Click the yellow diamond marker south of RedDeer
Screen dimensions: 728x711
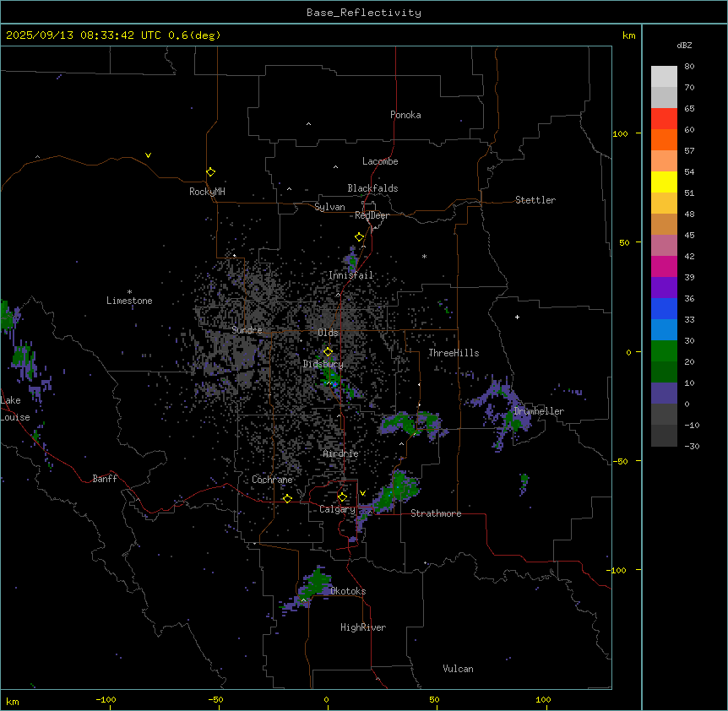point(360,237)
